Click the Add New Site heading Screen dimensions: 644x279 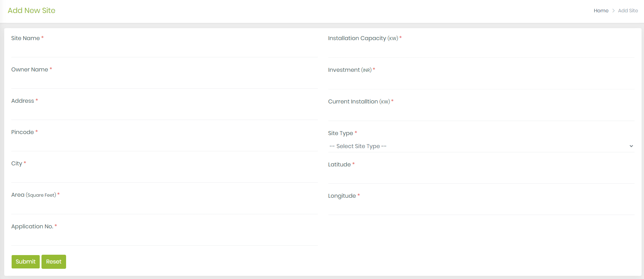click(32, 11)
